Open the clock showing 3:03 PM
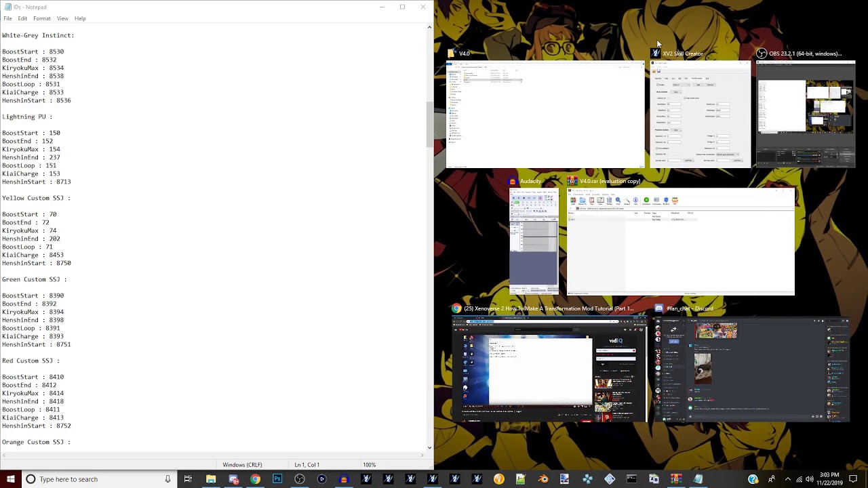 [x=829, y=479]
